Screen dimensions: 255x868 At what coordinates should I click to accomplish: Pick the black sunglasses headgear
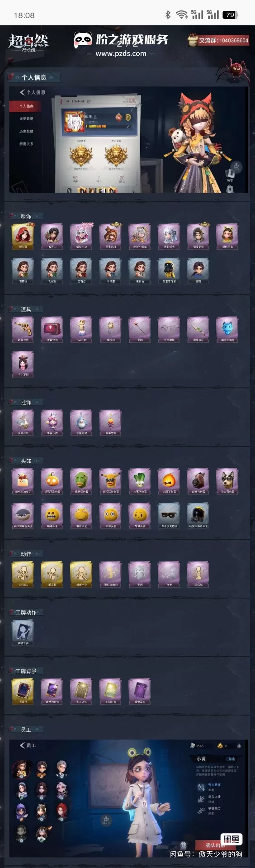point(169,515)
